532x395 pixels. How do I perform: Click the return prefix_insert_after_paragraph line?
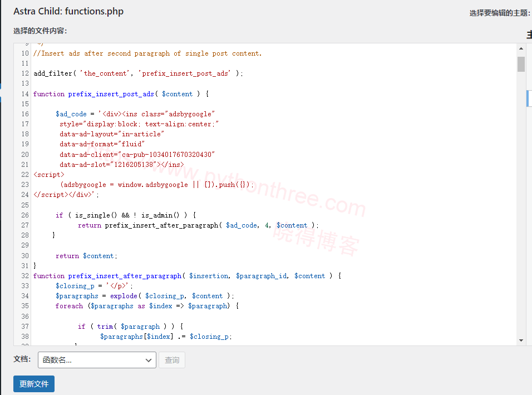click(x=199, y=225)
